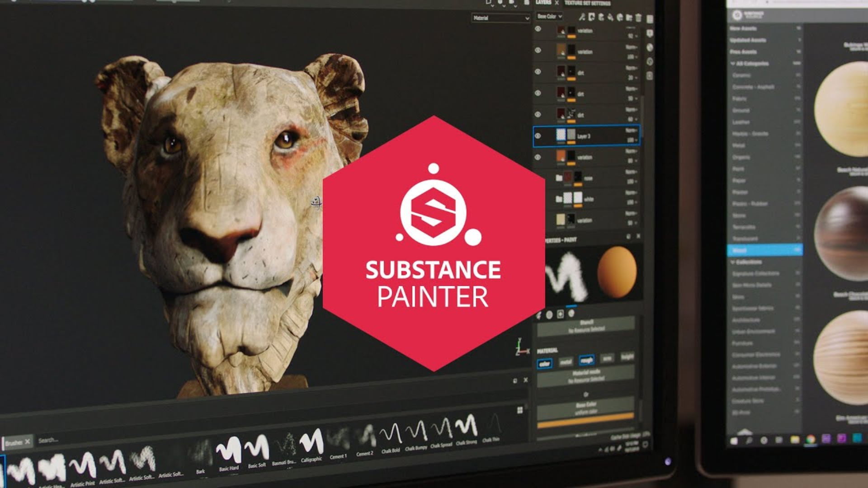Click the delete layer trash icon

(638, 18)
